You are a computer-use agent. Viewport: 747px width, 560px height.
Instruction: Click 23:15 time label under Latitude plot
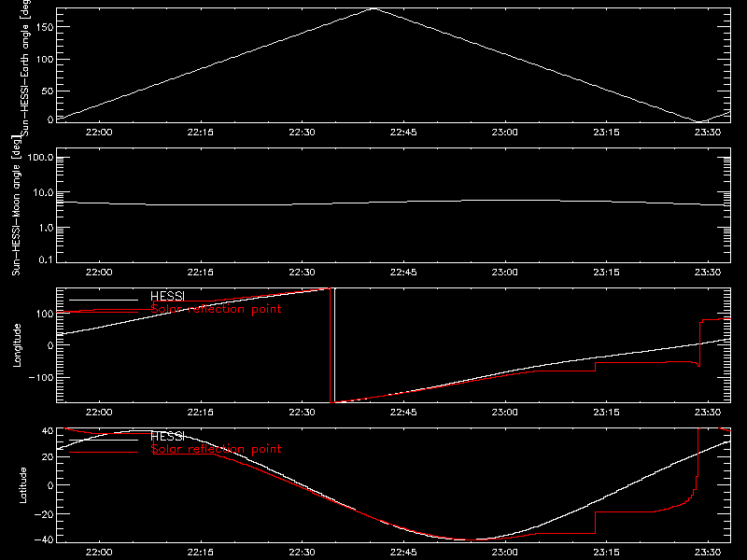(606, 553)
